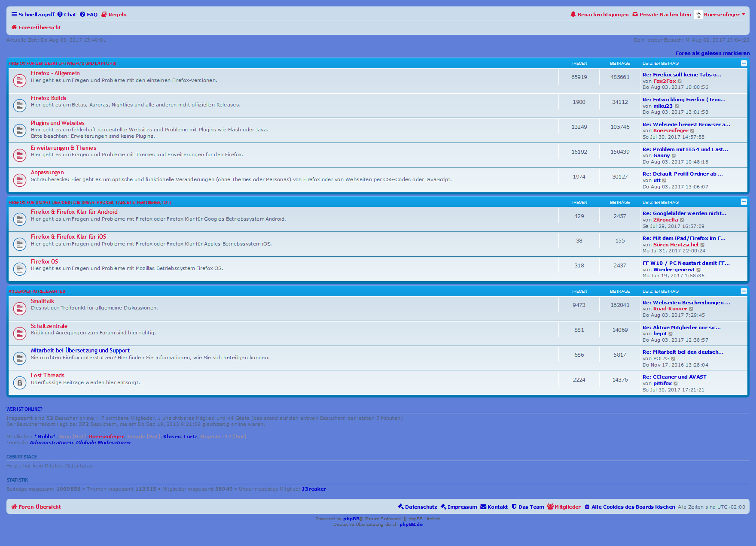The height and width of the screenshot is (546, 756).
Task: Click the Firefox - Allgemein forum status icon
Action: 20,80
